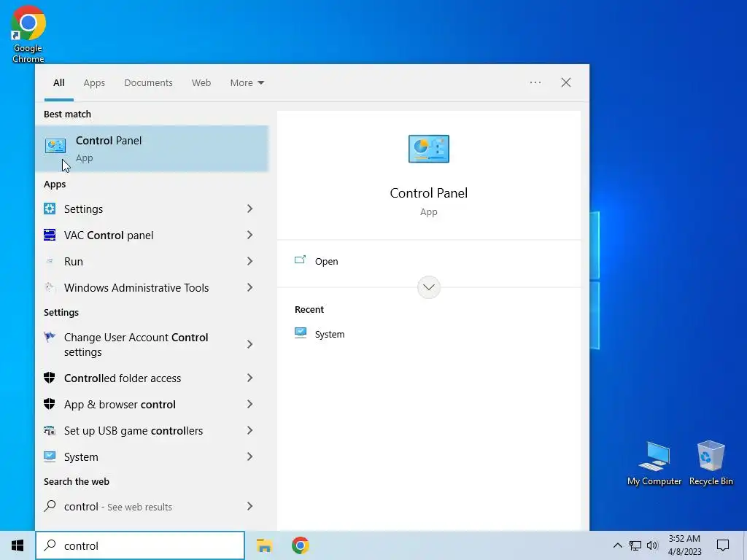Click the Controlled folder access shield icon

[x=50, y=378]
